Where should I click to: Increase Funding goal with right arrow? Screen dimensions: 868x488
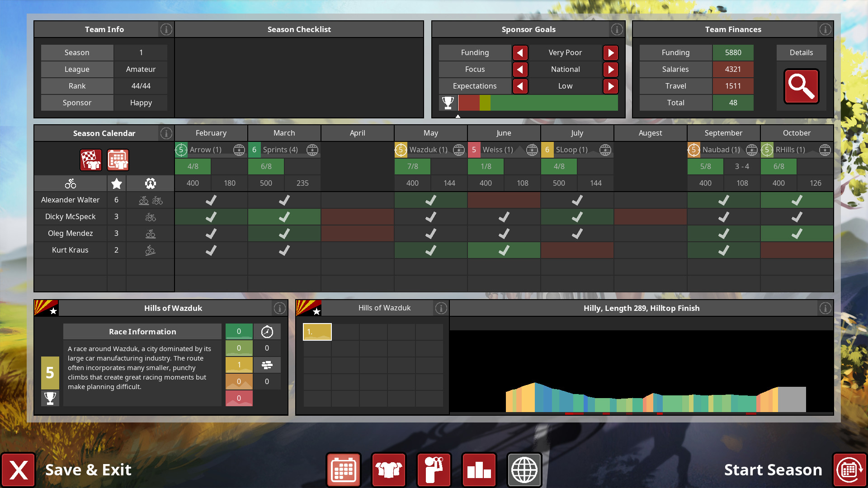point(611,53)
